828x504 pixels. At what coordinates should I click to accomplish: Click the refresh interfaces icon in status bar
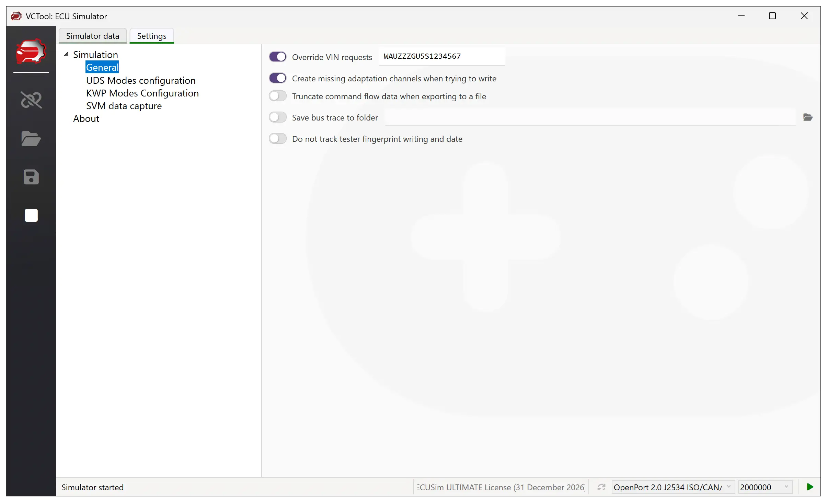point(601,487)
